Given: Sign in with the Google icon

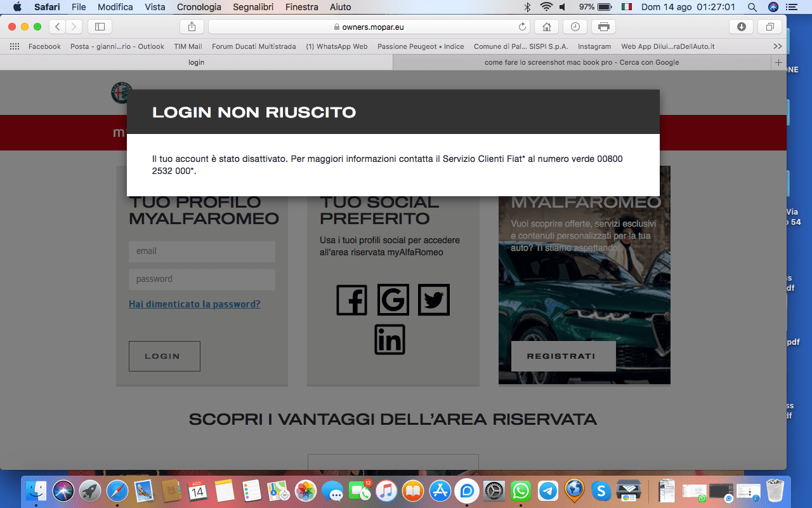Looking at the screenshot, I should [393, 300].
